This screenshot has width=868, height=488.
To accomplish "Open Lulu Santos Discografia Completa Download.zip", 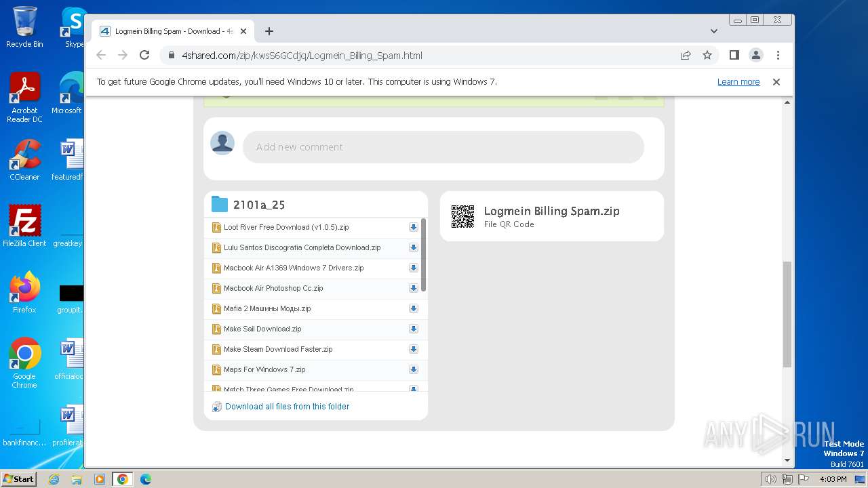I will (x=302, y=247).
